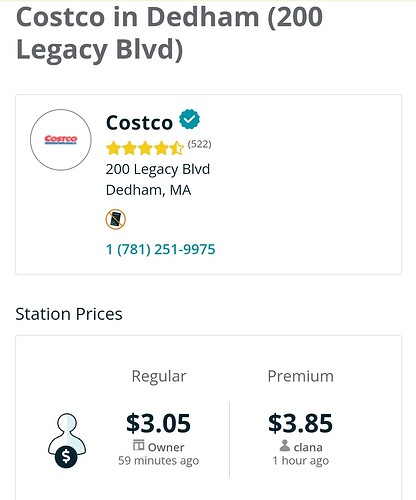Select the Regular price $3.05

tap(158, 423)
